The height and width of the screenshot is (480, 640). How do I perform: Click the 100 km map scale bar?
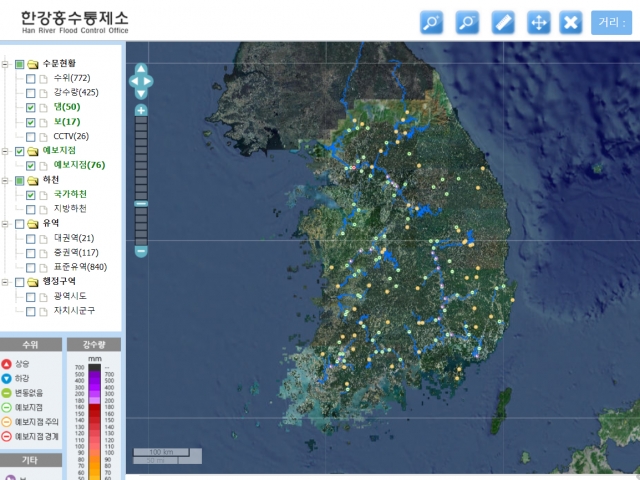(x=161, y=452)
